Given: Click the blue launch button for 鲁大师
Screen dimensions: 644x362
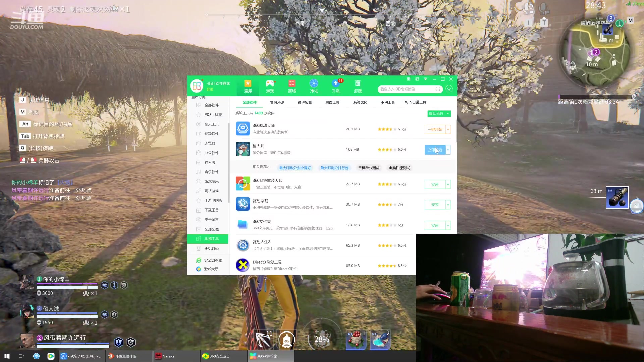Looking at the screenshot, I should (435, 150).
